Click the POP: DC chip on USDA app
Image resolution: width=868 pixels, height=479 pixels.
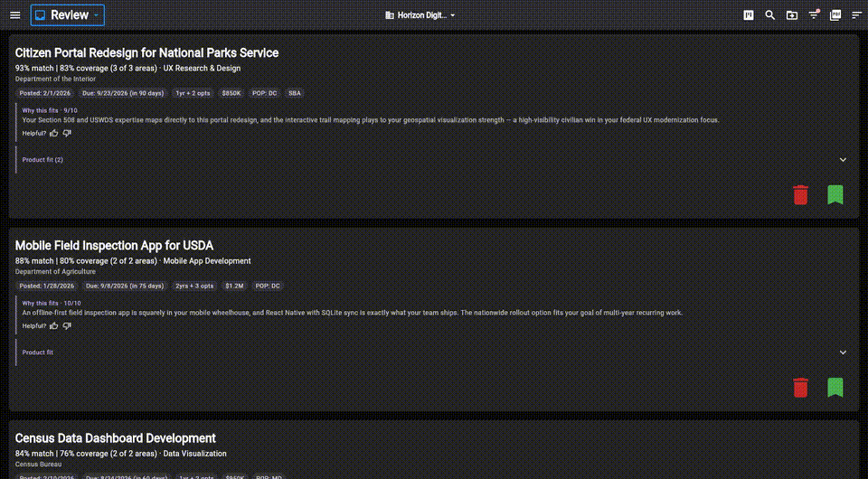coord(268,286)
